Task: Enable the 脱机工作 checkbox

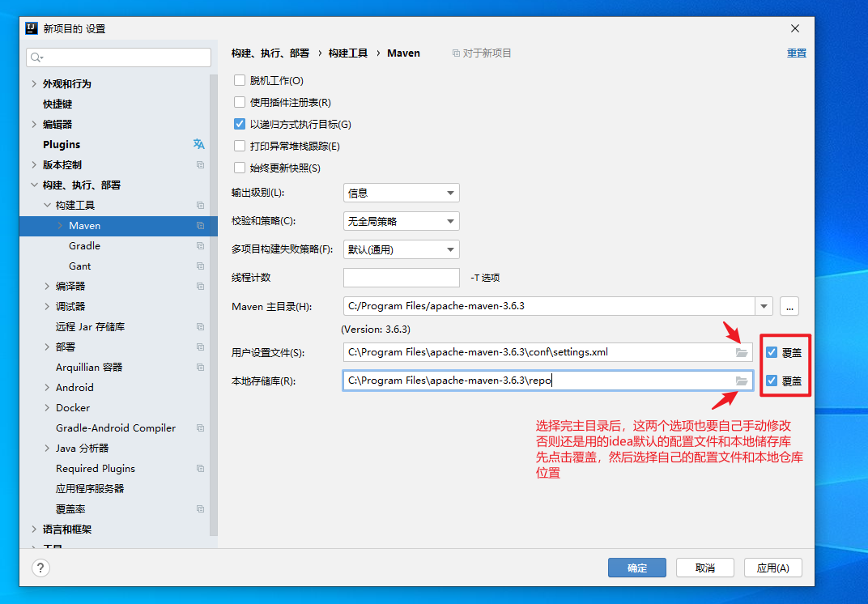Action: 238,80
